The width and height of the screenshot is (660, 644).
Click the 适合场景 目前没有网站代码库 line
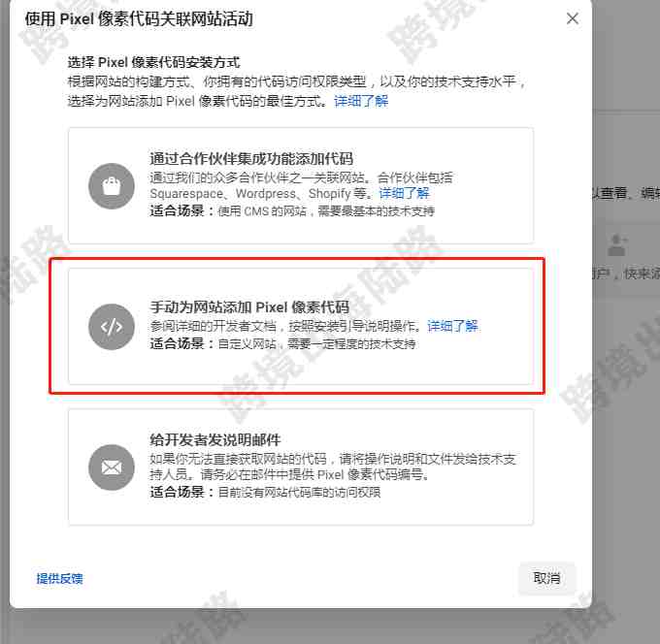(265, 492)
